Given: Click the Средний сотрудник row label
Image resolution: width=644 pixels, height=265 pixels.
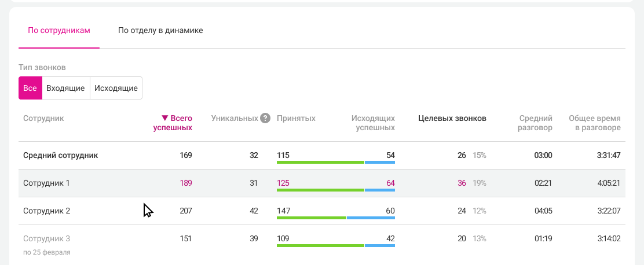Looking at the screenshot, I should (60, 156).
